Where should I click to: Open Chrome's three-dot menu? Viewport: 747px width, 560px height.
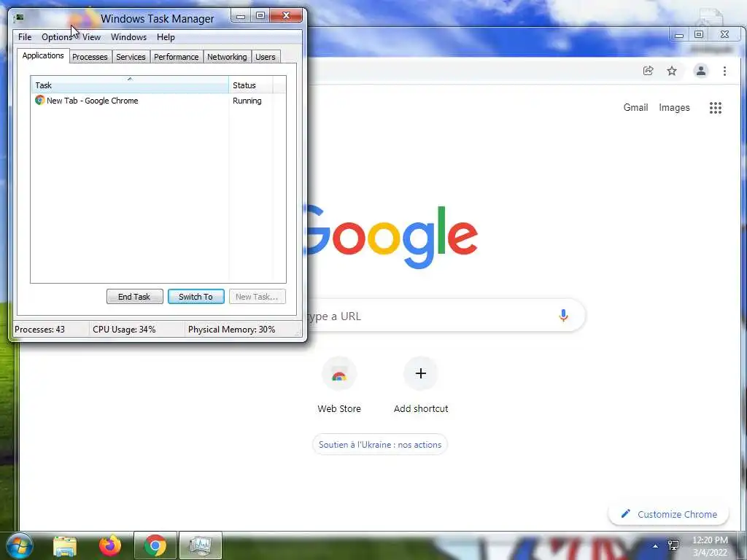tap(724, 71)
